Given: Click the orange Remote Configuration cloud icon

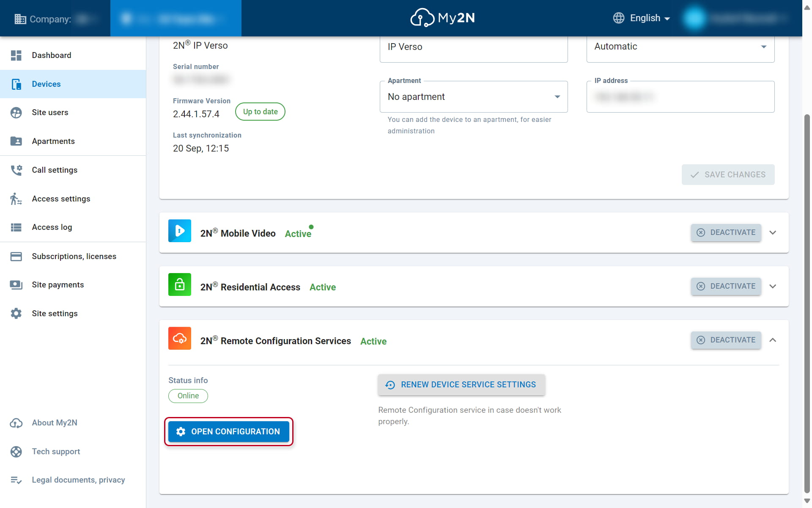Looking at the screenshot, I should 180,338.
